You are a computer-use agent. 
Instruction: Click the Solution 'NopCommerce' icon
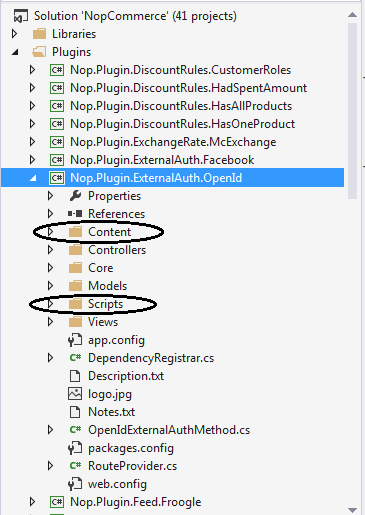(20, 16)
